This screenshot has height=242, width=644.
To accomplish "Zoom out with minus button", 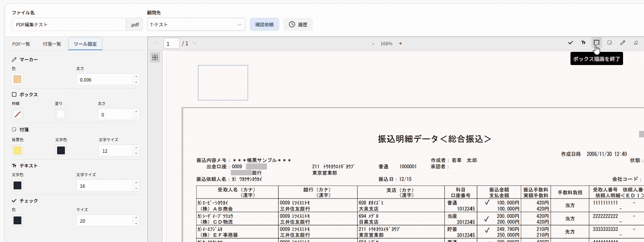I will [x=373, y=43].
